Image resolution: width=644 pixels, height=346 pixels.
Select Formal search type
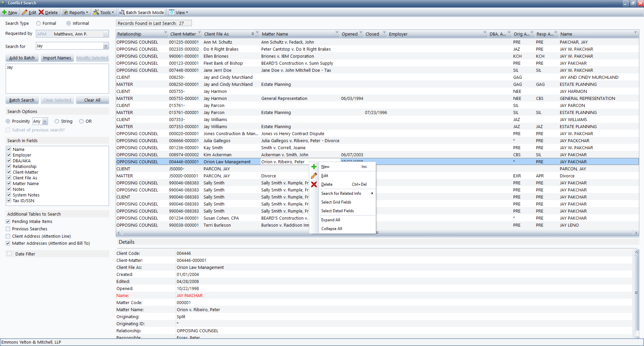(x=38, y=23)
